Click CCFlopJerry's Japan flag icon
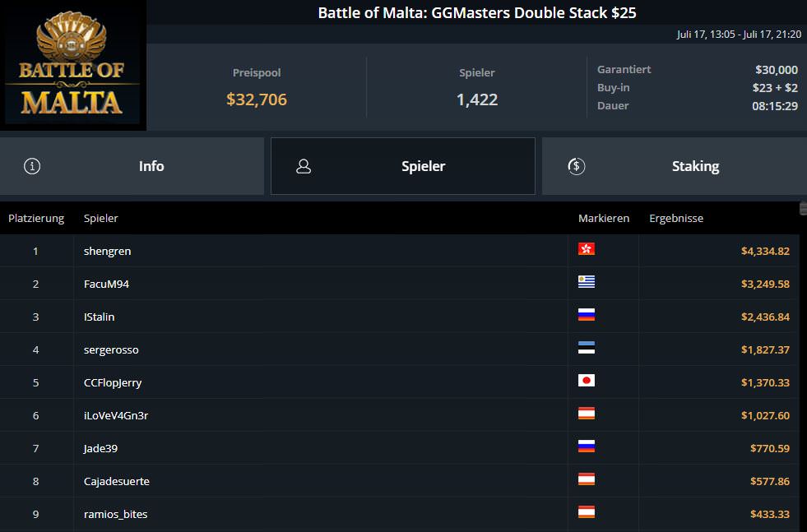 click(587, 381)
